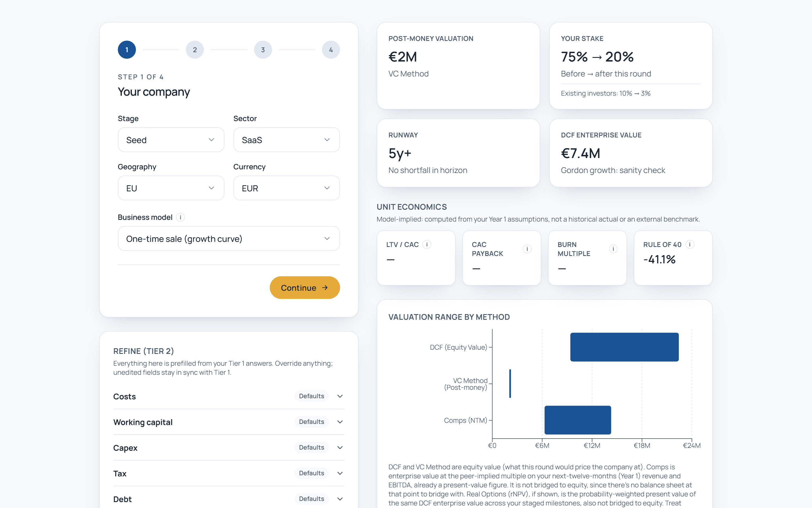This screenshot has width=812, height=508.
Task: Click the CAC Payback info icon
Action: [527, 249]
